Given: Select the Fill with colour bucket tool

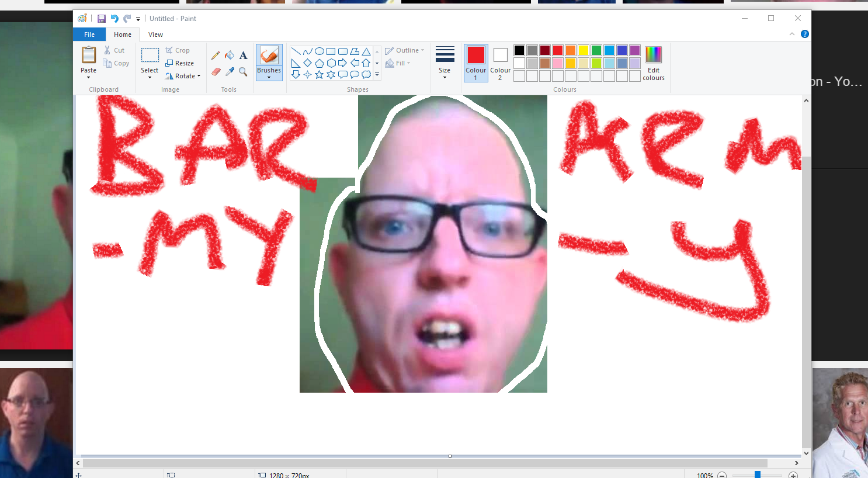Looking at the screenshot, I should [230, 56].
